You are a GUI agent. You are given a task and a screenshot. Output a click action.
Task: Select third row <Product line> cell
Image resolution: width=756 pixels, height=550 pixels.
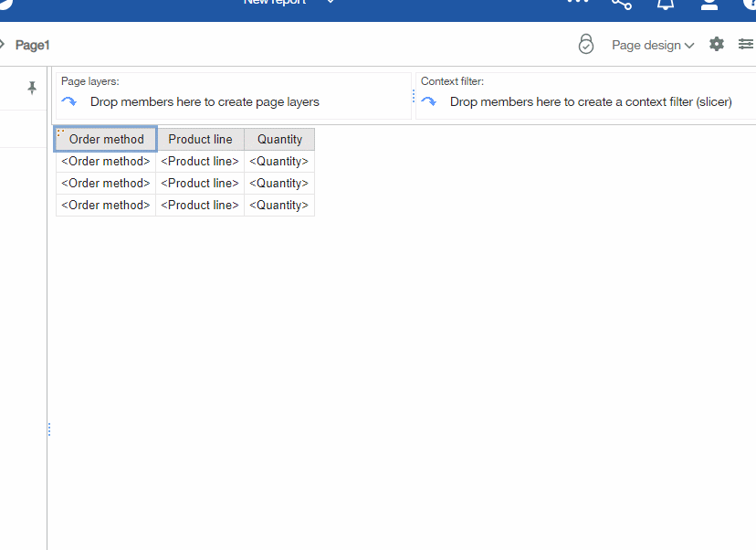click(x=200, y=205)
